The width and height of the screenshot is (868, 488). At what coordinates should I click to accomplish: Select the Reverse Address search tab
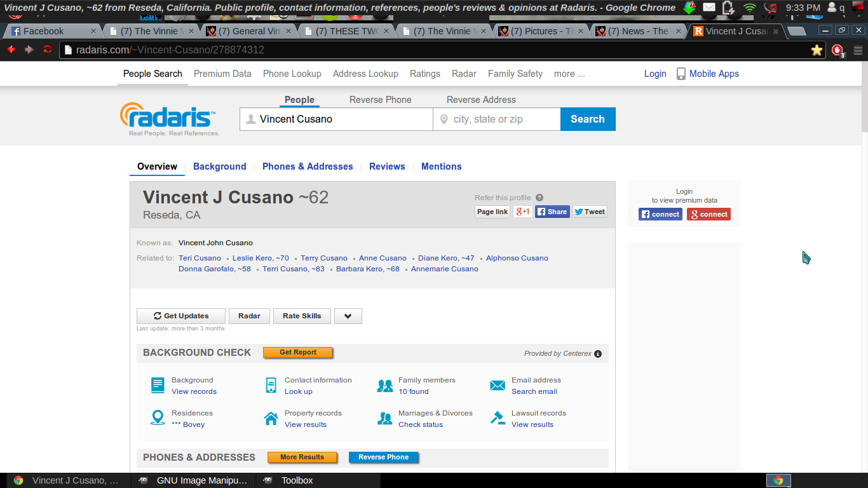481,100
